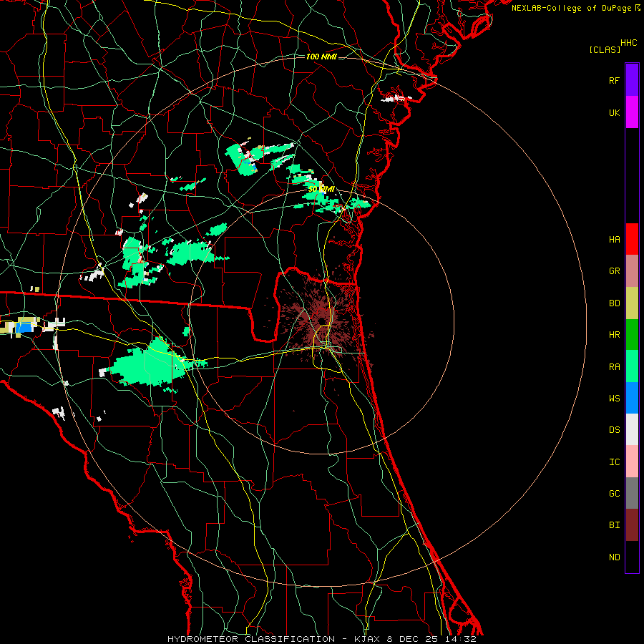Select the BD yellow legend swatch
Screen dimensions: 644x644
632,303
